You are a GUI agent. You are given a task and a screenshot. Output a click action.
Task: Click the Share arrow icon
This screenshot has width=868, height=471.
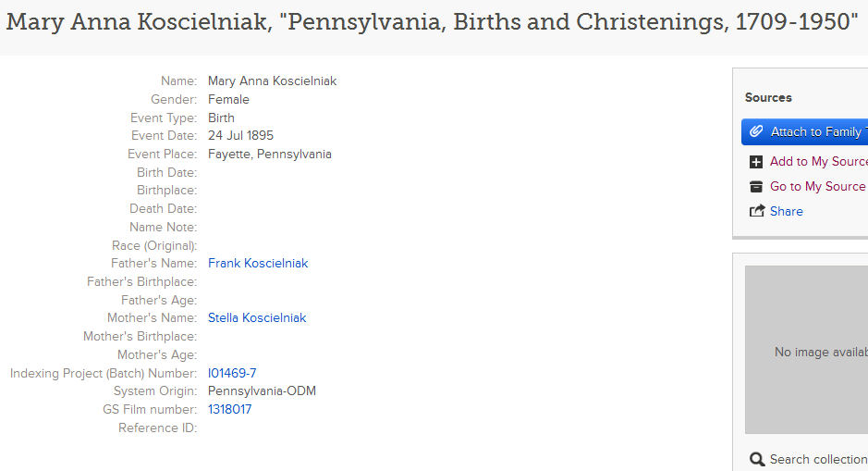tap(756, 212)
